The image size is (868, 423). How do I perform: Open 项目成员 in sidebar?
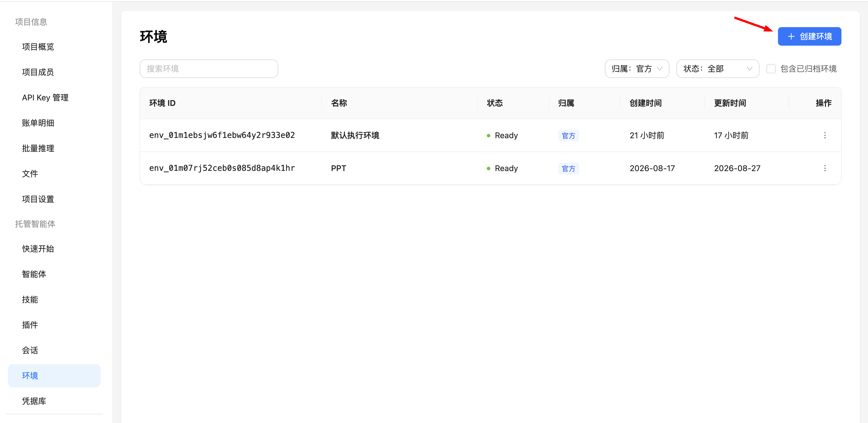coord(38,72)
